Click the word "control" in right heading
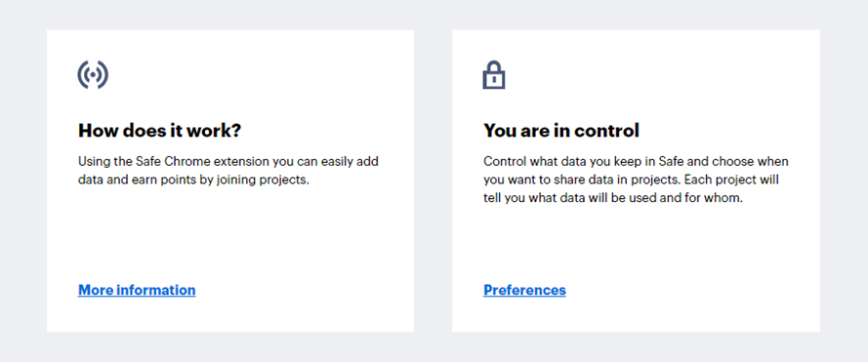 pos(606,131)
